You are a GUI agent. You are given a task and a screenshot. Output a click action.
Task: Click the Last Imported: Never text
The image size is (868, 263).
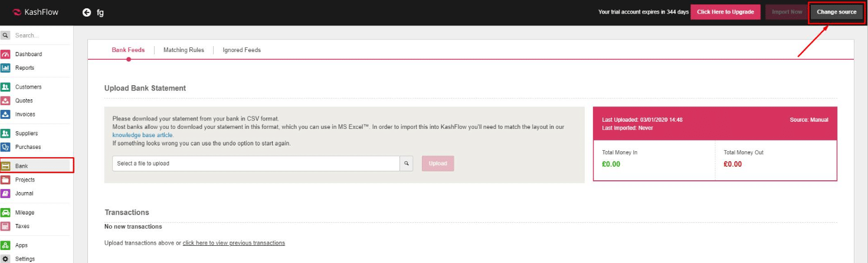(627, 128)
